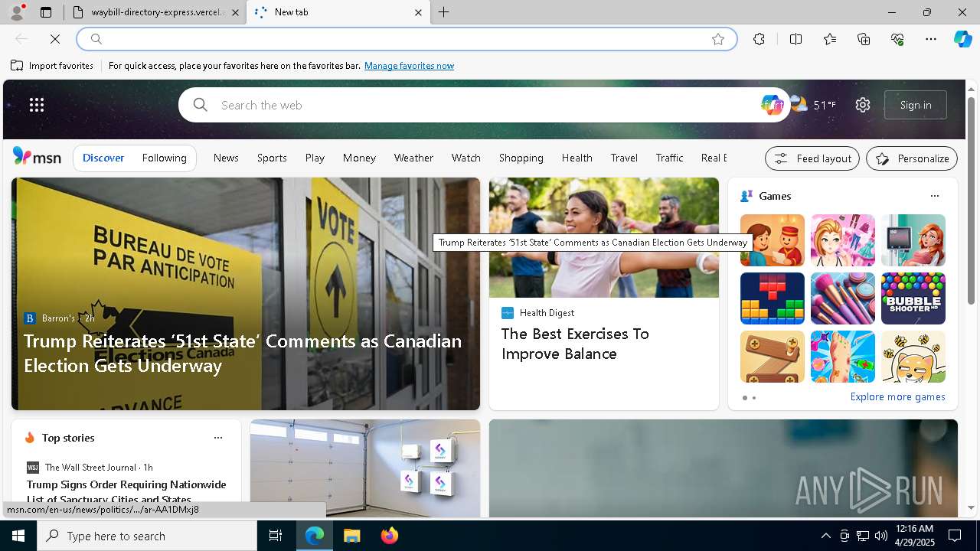
Task: Open Settings and more ellipsis
Action: (x=931, y=39)
